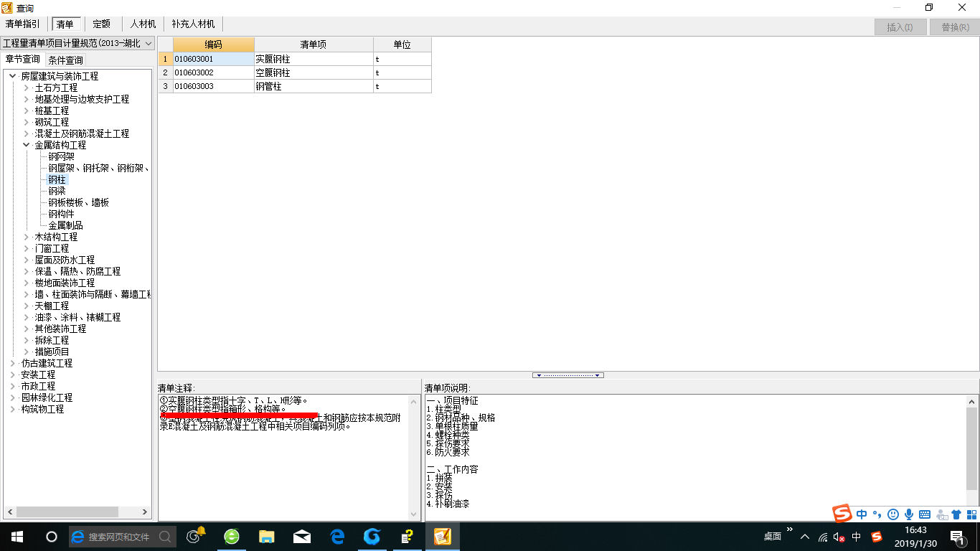Screen dimensions: 980x551
Task: Open the 定额 tab
Action: coord(101,24)
